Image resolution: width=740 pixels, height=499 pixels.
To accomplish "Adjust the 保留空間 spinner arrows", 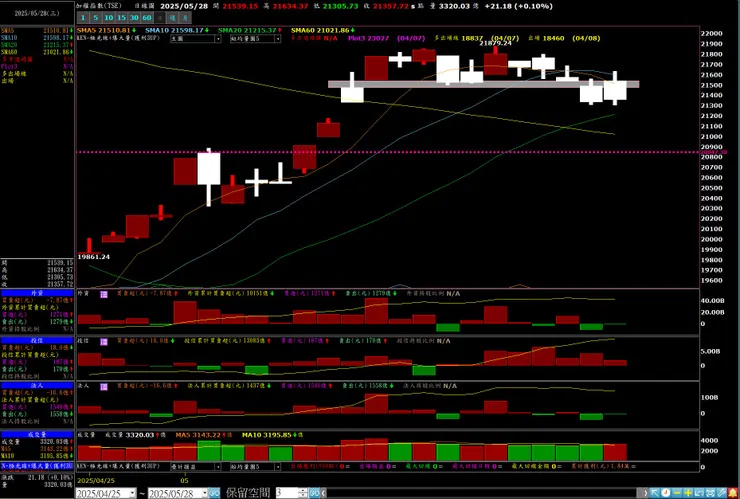I will (x=304, y=493).
